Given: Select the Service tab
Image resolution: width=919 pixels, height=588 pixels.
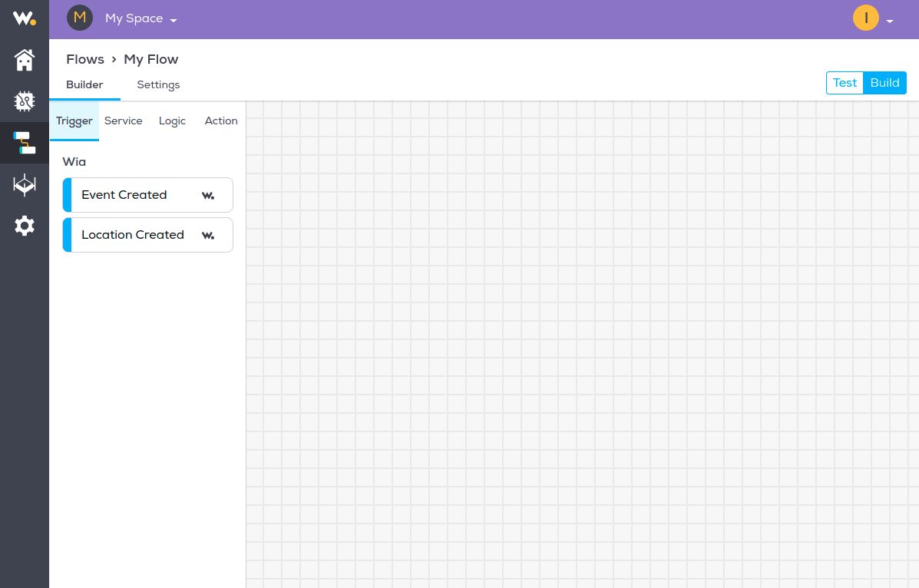Looking at the screenshot, I should coord(123,121).
